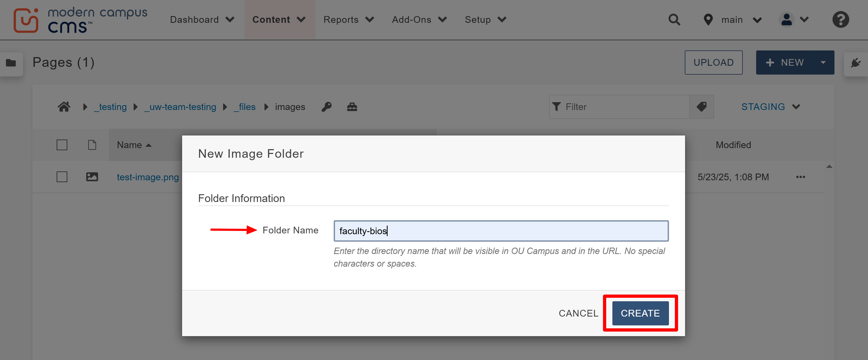The width and height of the screenshot is (868, 360).
Task: Click the CANCEL button
Action: pos(578,313)
